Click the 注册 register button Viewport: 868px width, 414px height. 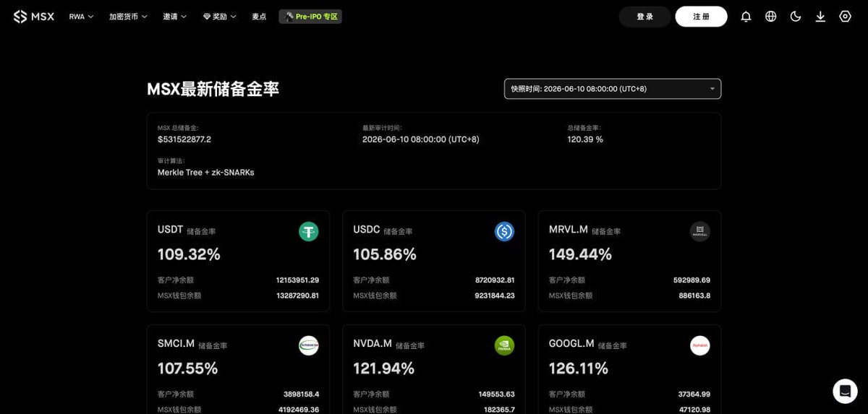(701, 17)
